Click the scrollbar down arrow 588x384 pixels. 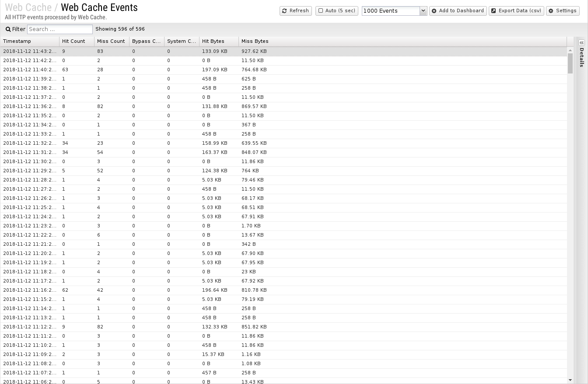tap(570, 380)
